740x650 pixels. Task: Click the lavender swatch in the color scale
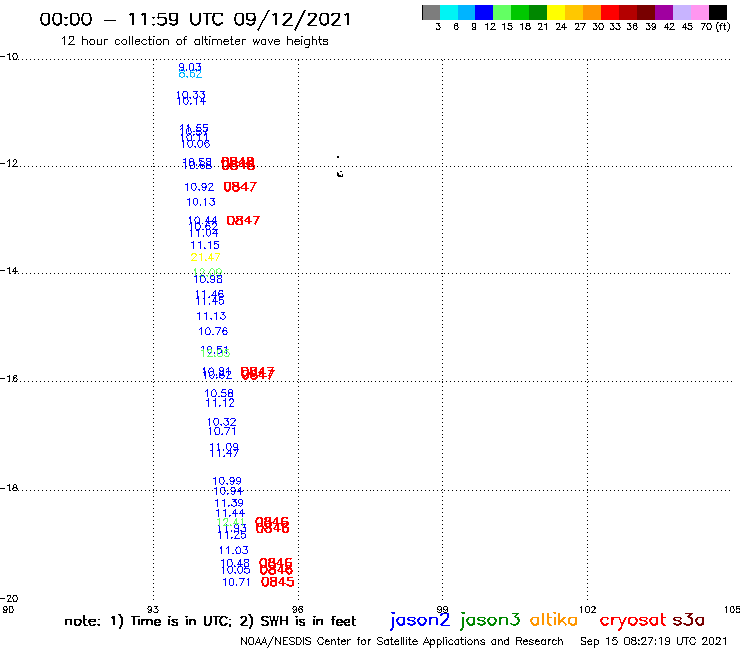click(681, 12)
